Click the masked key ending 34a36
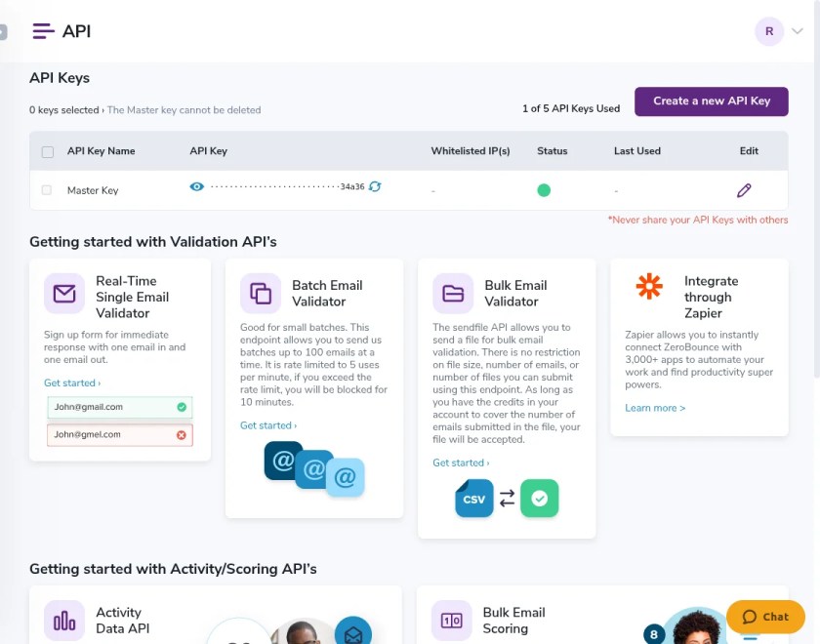This screenshot has width=820, height=644. coord(287,186)
